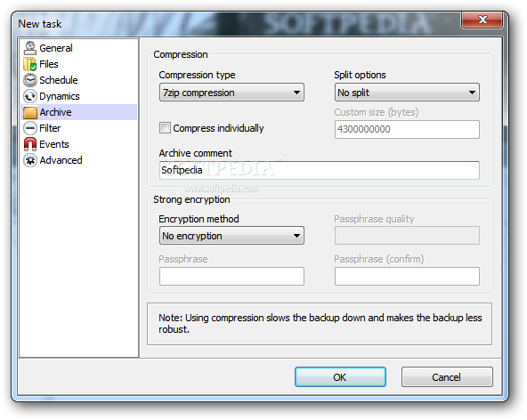Click the Archive box icon

point(30,112)
